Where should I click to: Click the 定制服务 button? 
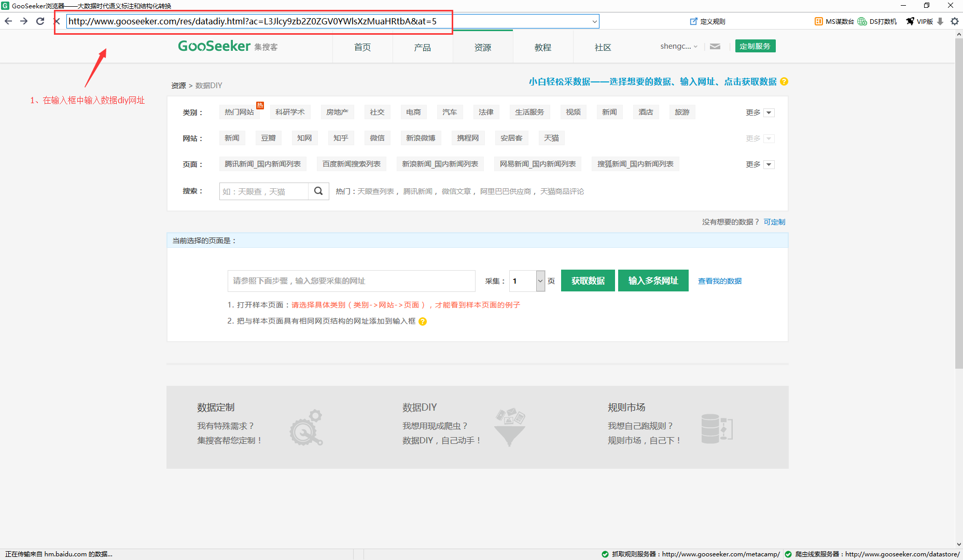click(755, 46)
